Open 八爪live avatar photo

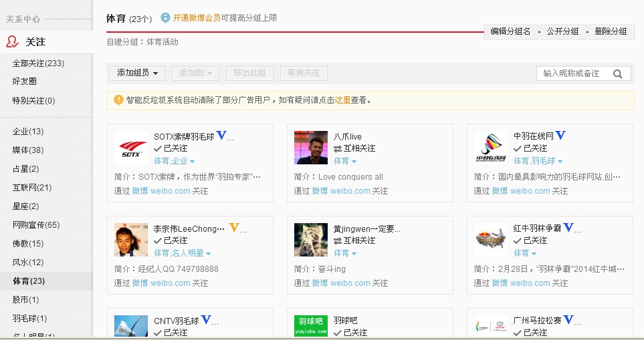311,148
